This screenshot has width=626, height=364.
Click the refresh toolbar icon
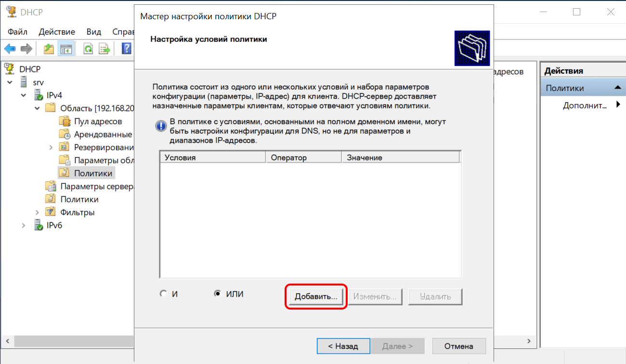[x=88, y=49]
